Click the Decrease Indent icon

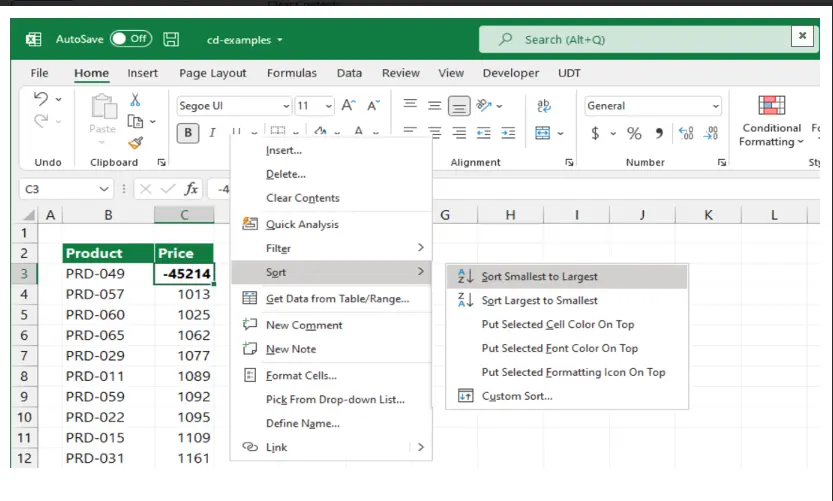pyautogui.click(x=483, y=133)
